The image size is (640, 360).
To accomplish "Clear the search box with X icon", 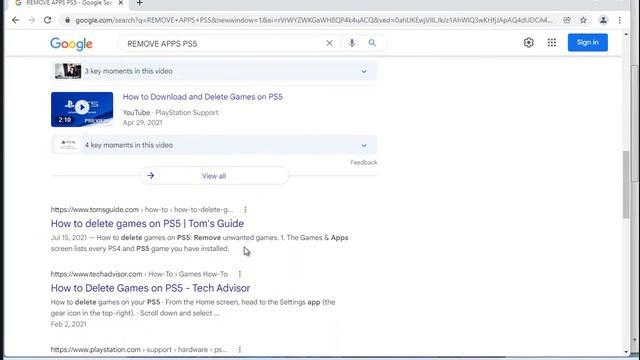I will 329,43.
